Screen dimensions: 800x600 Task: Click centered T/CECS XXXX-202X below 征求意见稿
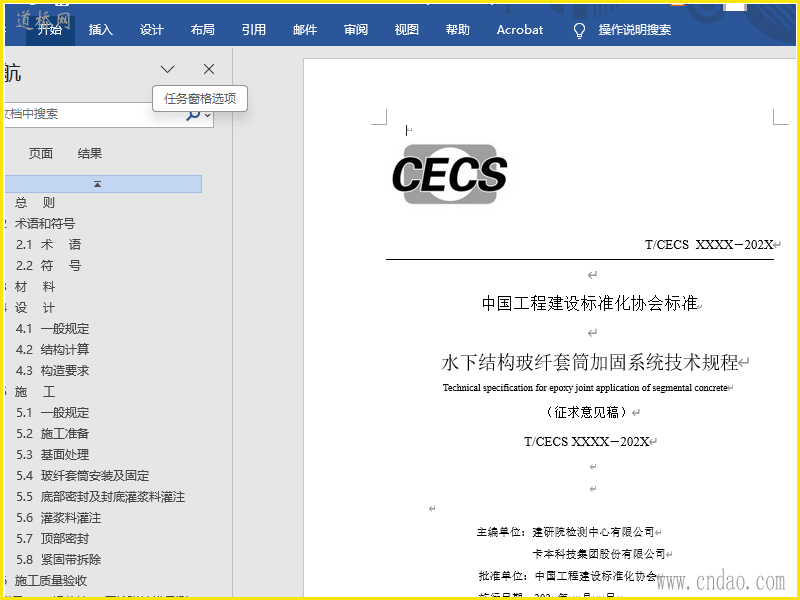(x=587, y=442)
